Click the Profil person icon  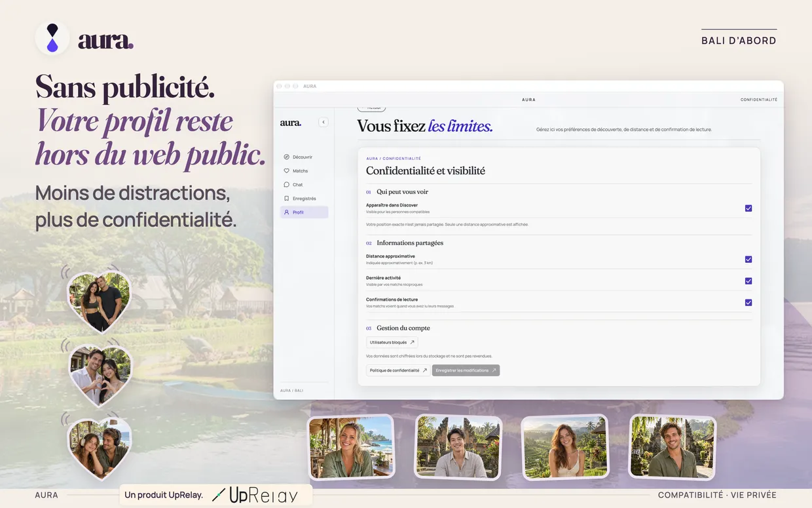(x=286, y=212)
